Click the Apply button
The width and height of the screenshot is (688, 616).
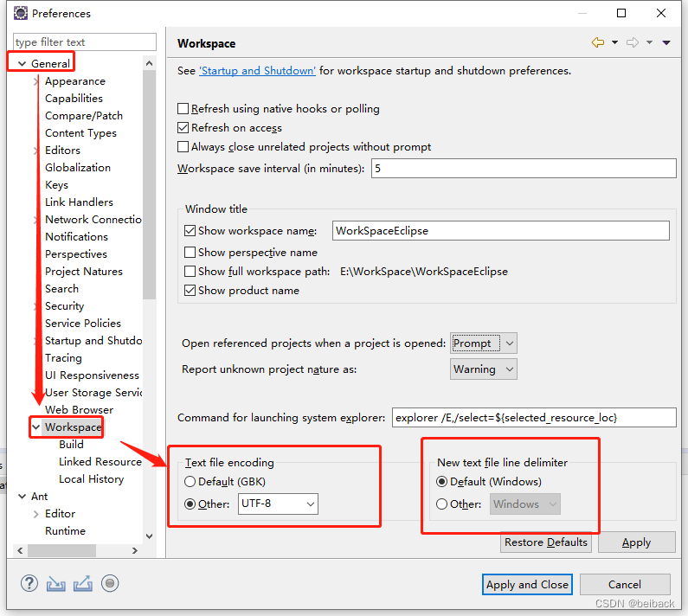(x=637, y=542)
